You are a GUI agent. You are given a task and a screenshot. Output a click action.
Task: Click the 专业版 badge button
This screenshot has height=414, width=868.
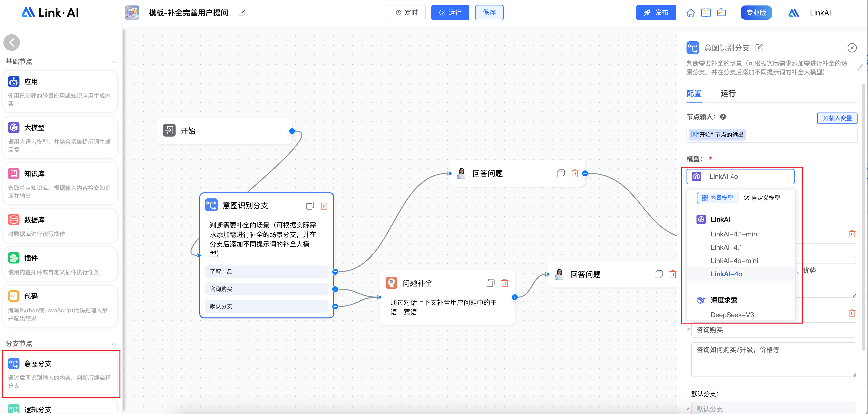pyautogui.click(x=756, y=13)
